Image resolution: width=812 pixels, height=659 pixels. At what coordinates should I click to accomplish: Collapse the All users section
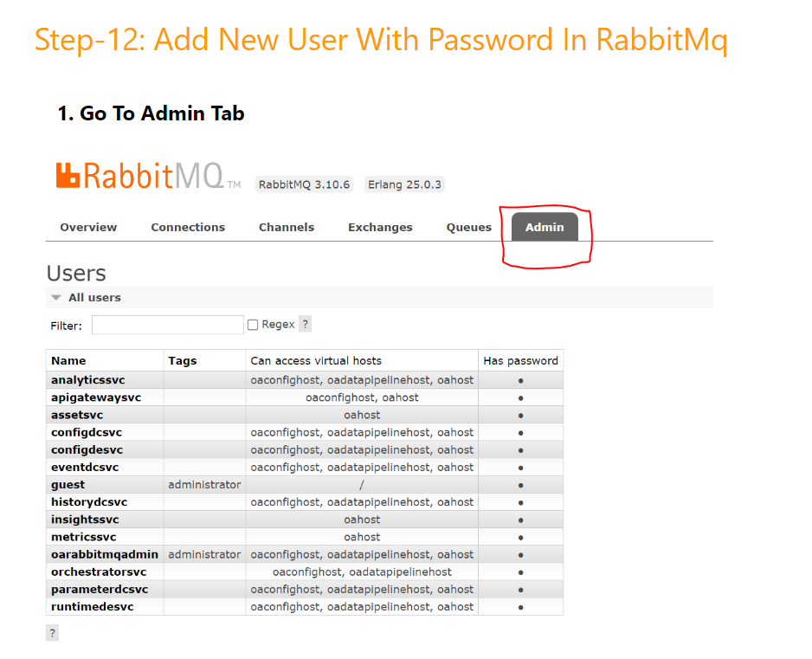coord(56,298)
